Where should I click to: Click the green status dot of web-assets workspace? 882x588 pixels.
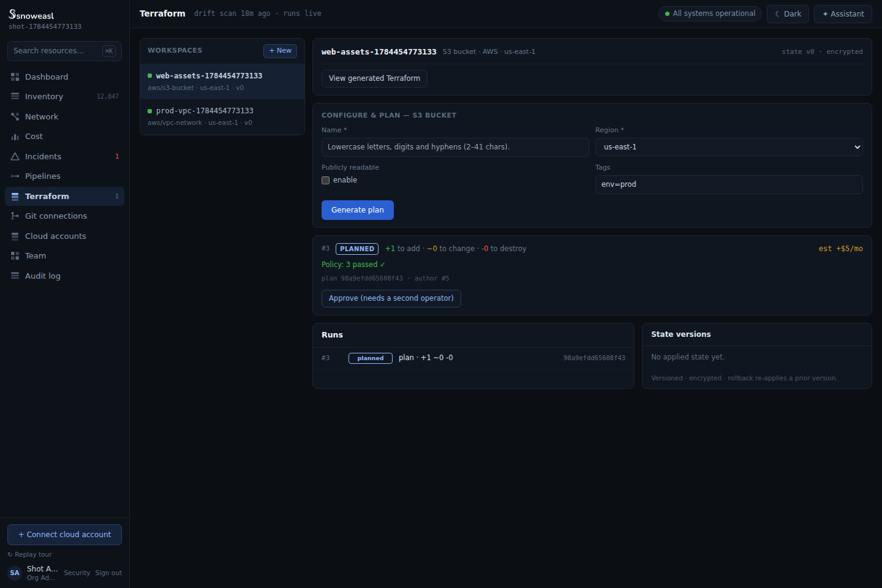click(x=149, y=76)
